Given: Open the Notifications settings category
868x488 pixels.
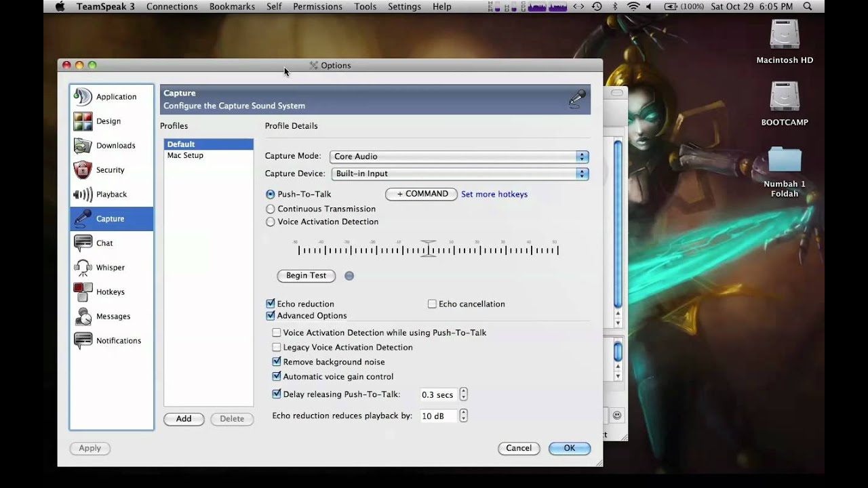Looking at the screenshot, I should [111, 341].
